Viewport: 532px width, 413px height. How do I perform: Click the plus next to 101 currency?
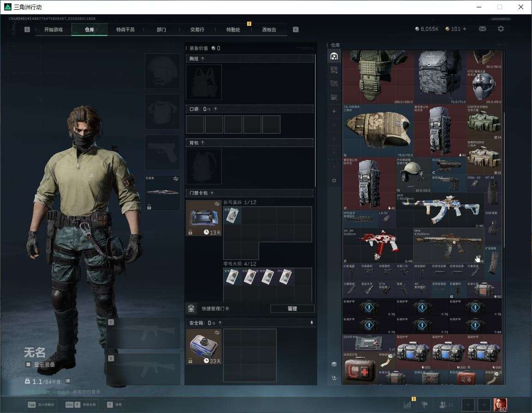pyautogui.click(x=465, y=29)
